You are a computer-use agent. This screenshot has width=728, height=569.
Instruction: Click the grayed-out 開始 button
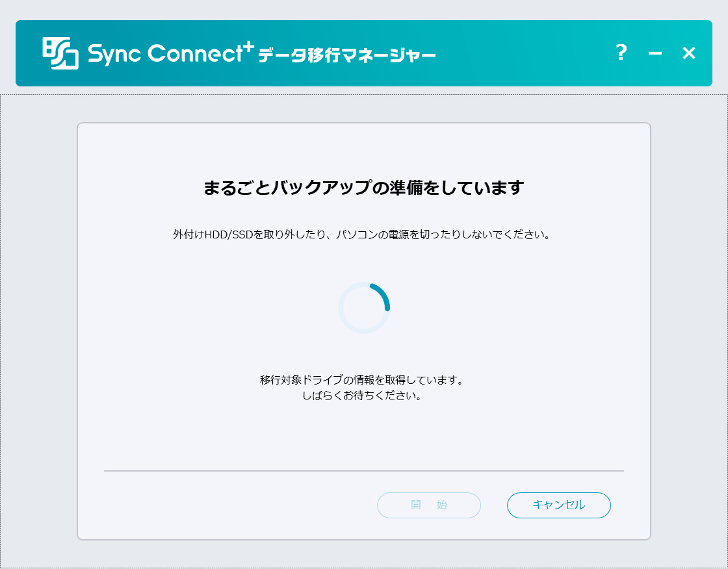click(429, 505)
